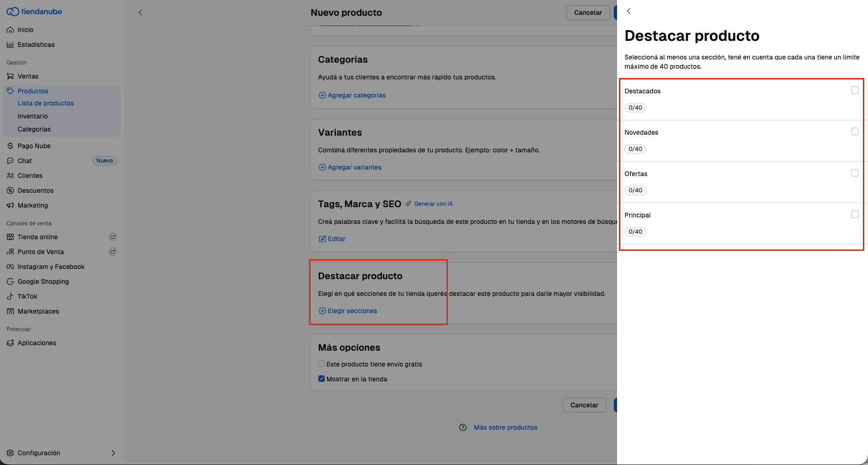Click the Inicio home icon
Image resolution: width=868 pixels, height=465 pixels.
10,30
